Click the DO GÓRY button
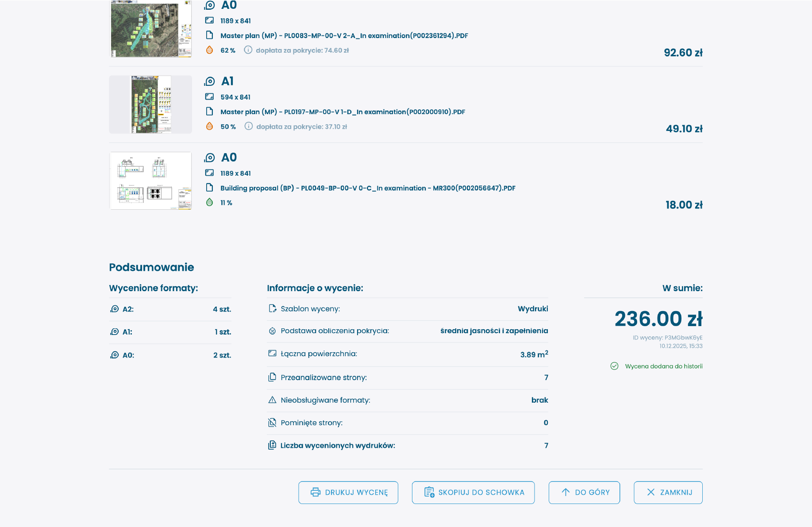This screenshot has height=527, width=812. [x=584, y=492]
